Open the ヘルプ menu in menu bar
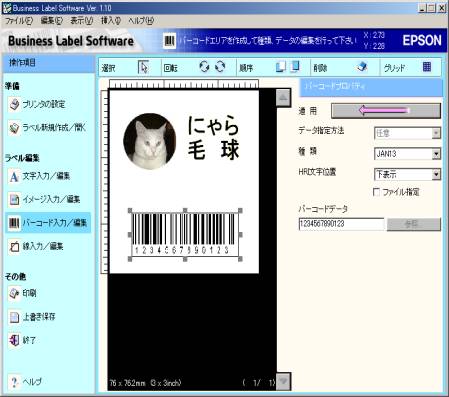This screenshot has width=449, height=397. pyautogui.click(x=141, y=21)
